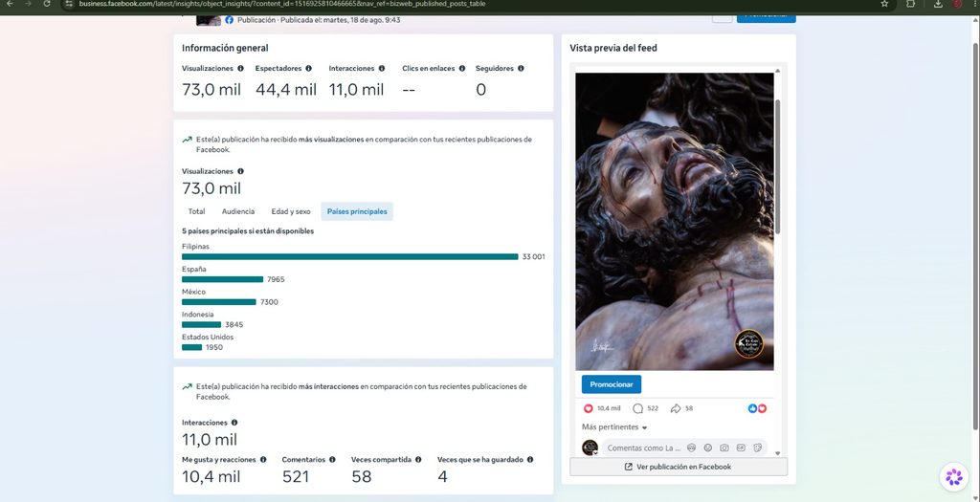Click the Estados Unidos bar in chart
The width and height of the screenshot is (980, 502).
[191, 347]
